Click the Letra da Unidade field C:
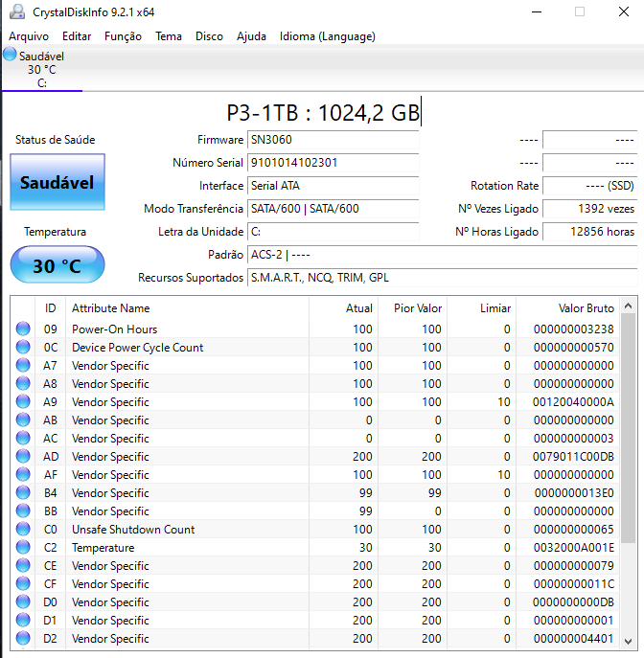 [333, 232]
